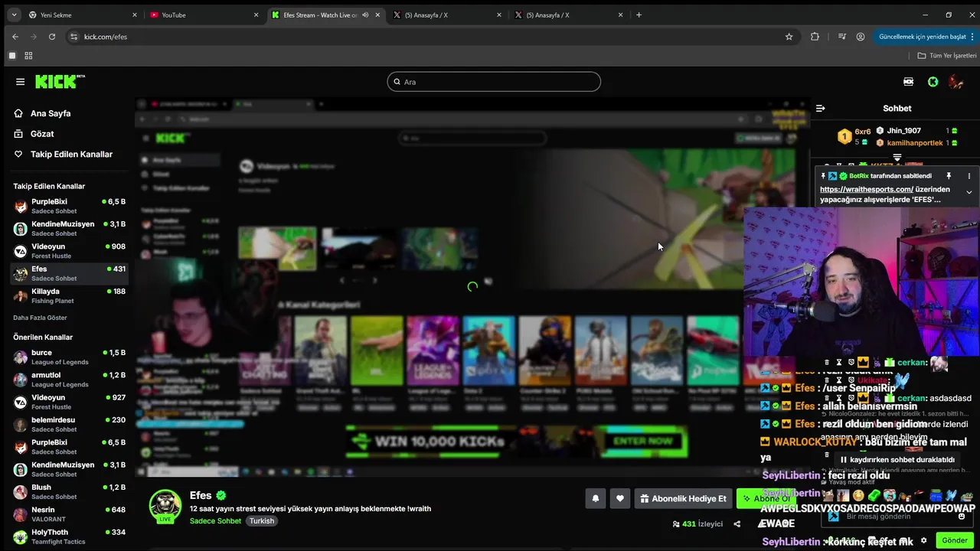Open the Sadece Sohbet category link
The width and height of the screenshot is (980, 551).
(215, 521)
